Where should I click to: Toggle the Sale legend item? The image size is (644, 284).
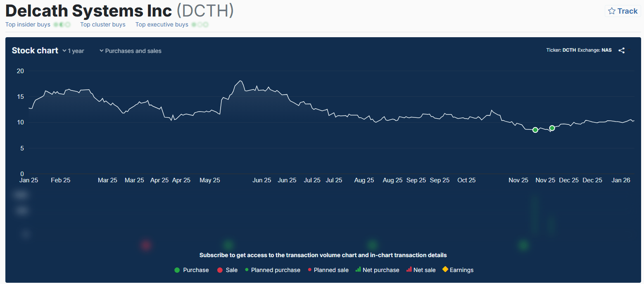click(227, 270)
